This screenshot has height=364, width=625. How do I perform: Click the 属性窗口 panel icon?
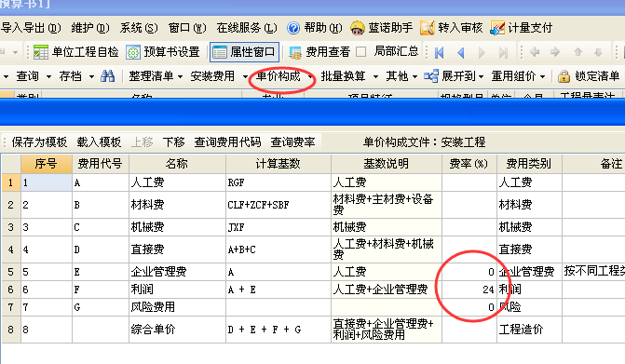(219, 52)
